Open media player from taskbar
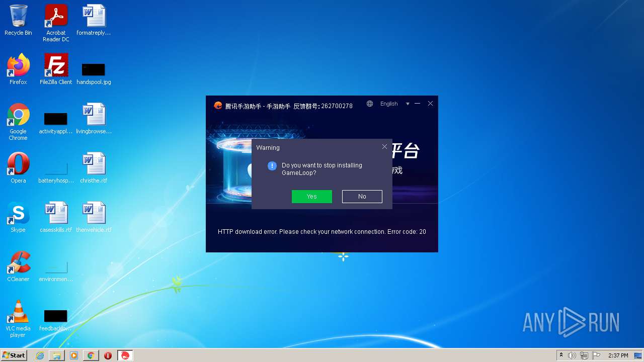Image resolution: width=644 pixels, height=362 pixels. coord(74,355)
